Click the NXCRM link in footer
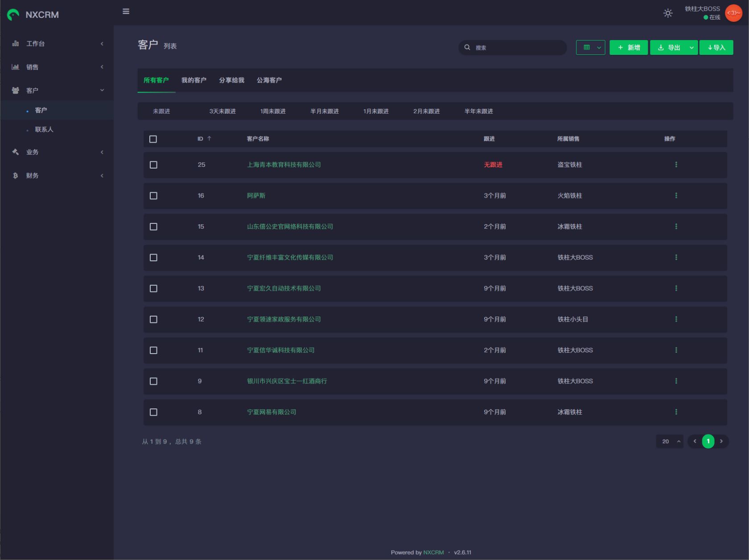The height and width of the screenshot is (560, 749). point(433,552)
